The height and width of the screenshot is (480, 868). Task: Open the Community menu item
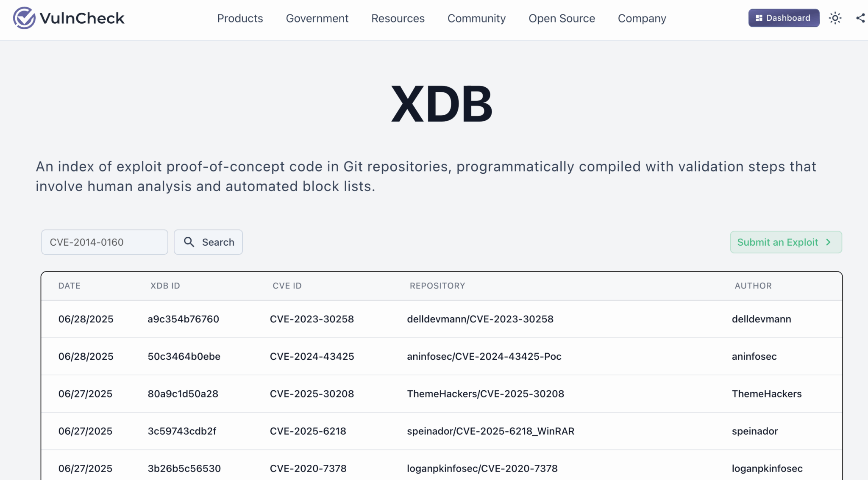point(476,18)
